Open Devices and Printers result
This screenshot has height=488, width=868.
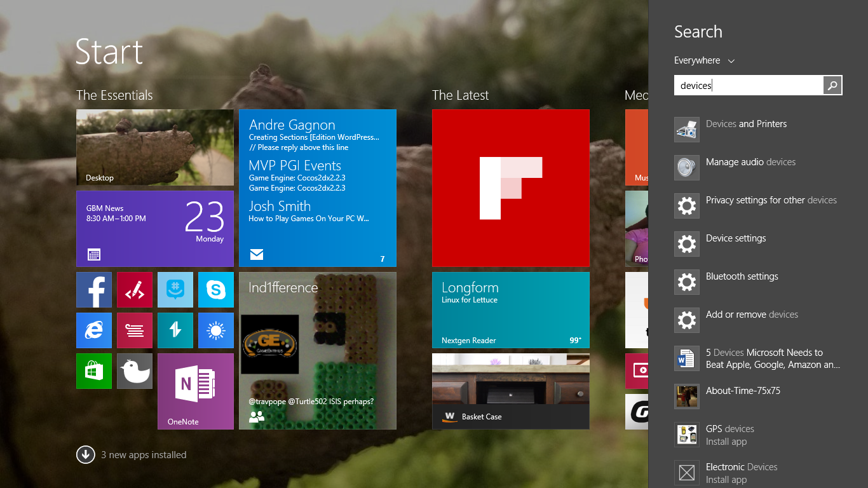click(x=758, y=130)
